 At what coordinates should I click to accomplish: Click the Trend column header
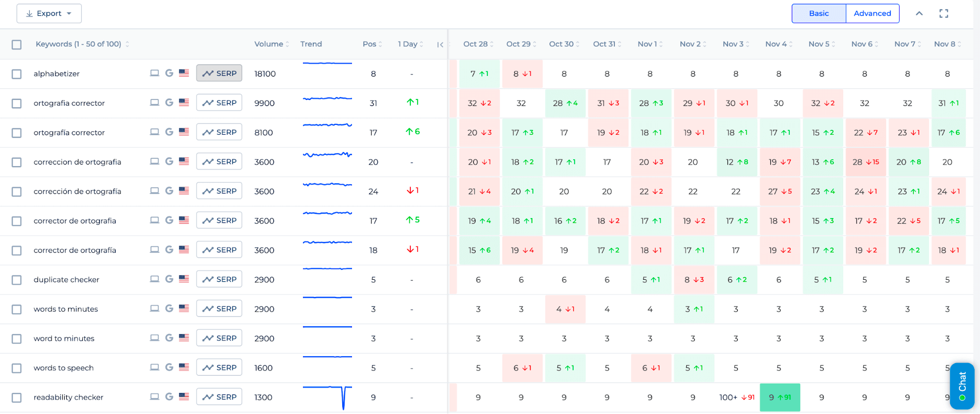point(311,44)
